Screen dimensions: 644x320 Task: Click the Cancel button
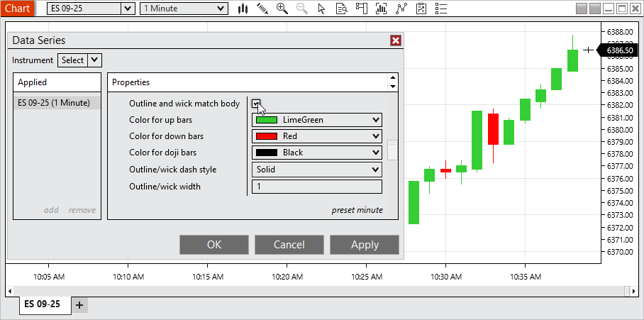click(289, 245)
